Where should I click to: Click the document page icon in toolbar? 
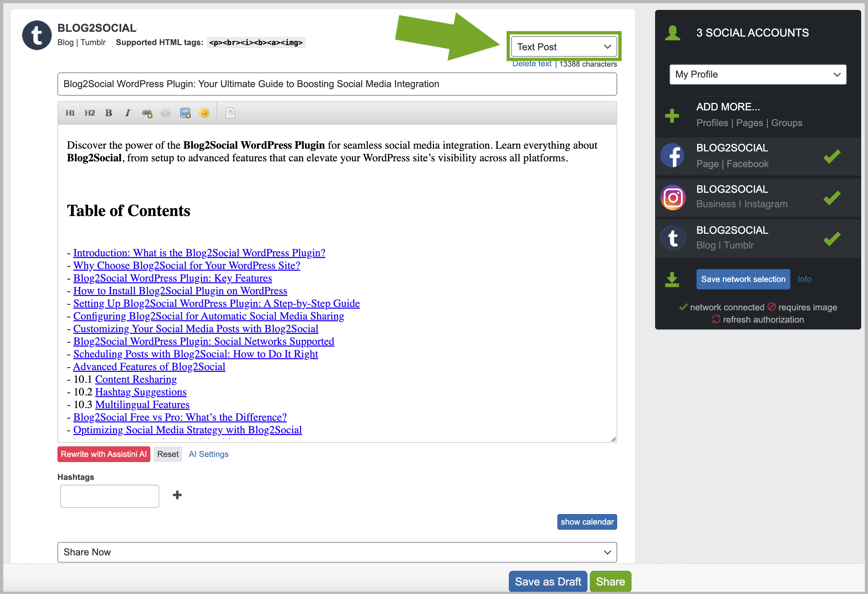click(x=230, y=113)
